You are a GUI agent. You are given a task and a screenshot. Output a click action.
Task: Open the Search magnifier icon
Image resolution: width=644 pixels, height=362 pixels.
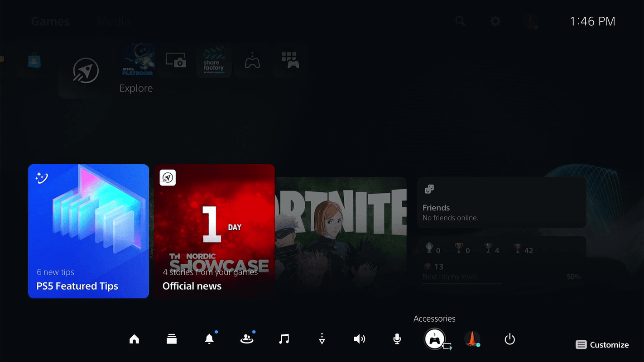coord(461,21)
